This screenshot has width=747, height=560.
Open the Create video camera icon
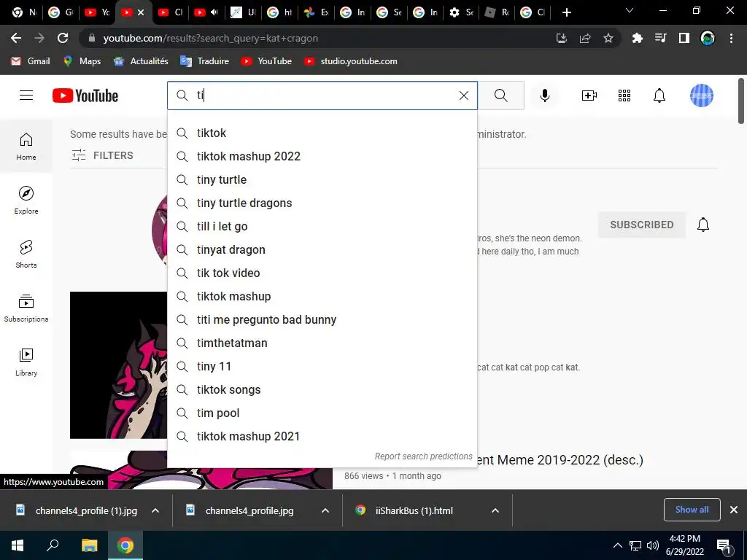pos(589,96)
